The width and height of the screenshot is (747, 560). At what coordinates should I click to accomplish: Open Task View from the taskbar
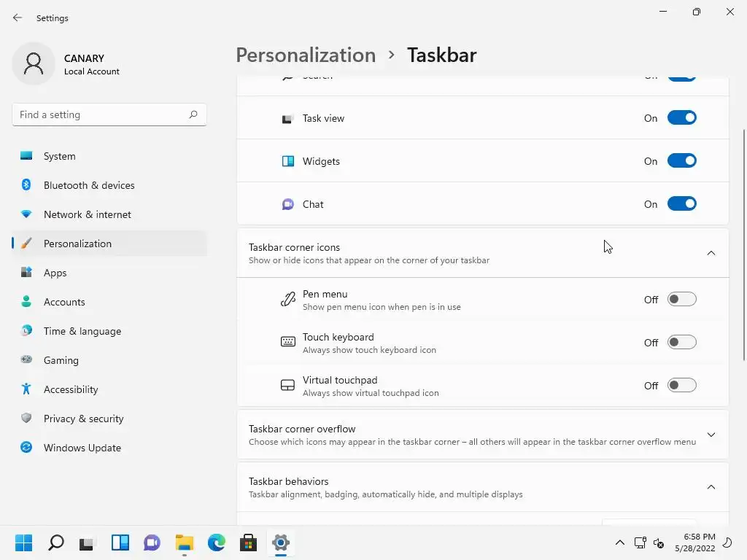click(x=88, y=542)
